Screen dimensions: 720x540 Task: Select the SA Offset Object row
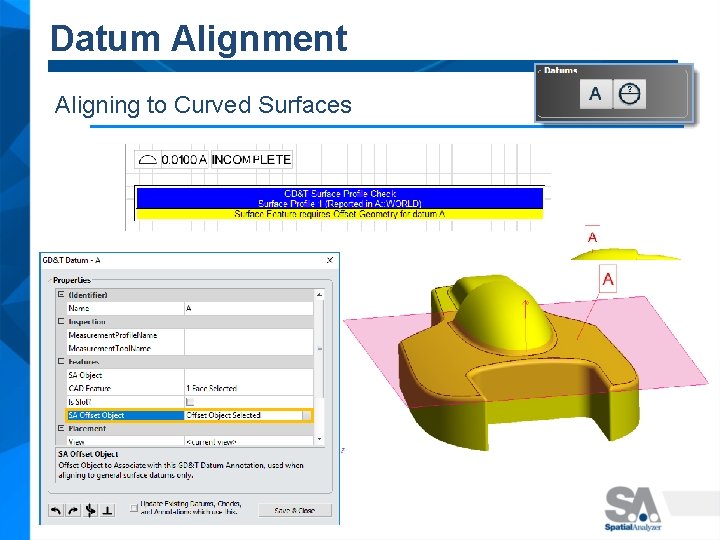click(x=190, y=415)
